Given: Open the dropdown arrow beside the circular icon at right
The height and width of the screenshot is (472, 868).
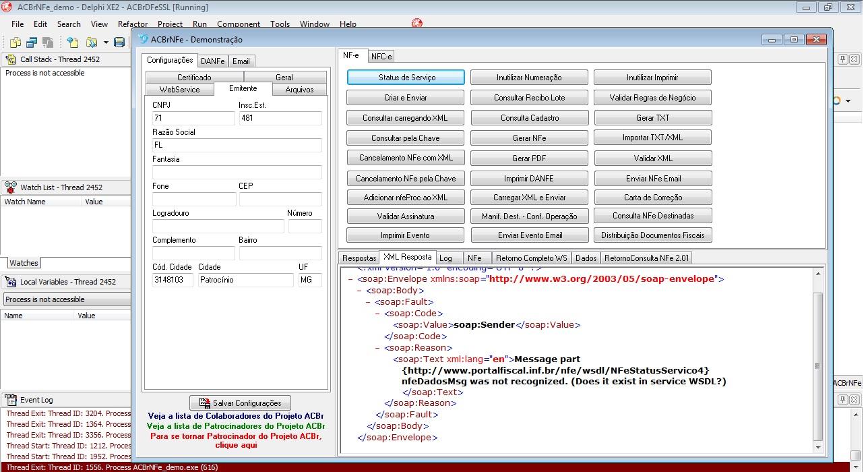Looking at the screenshot, I should [848, 101].
